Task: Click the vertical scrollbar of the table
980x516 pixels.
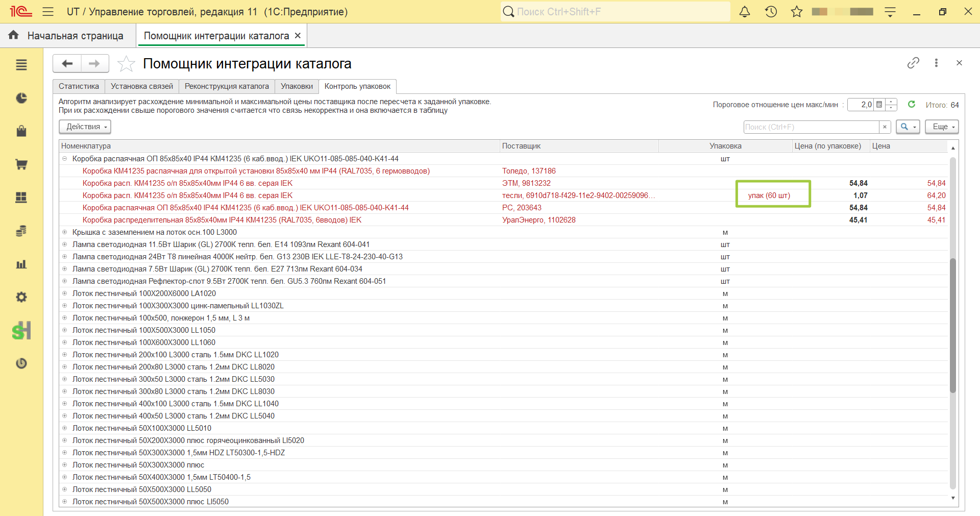Action: (953, 326)
